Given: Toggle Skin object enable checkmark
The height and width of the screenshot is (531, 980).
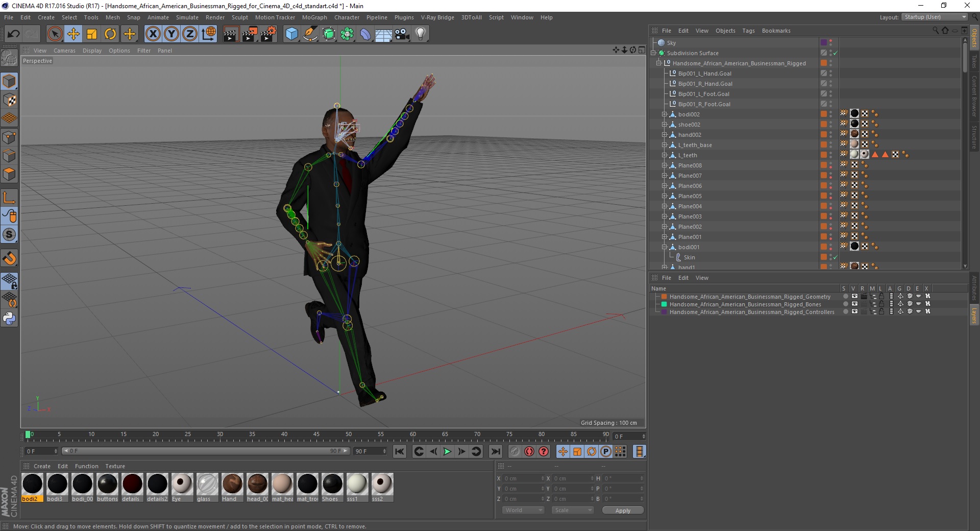Looking at the screenshot, I should pos(836,257).
